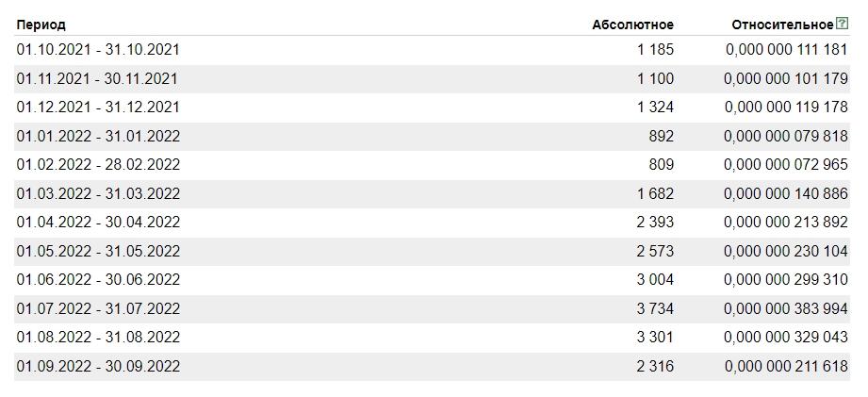Viewport: 868px width, 397px height.
Task: Select the 01.03.2022 - 31.03.2022 period
Action: click(x=98, y=194)
